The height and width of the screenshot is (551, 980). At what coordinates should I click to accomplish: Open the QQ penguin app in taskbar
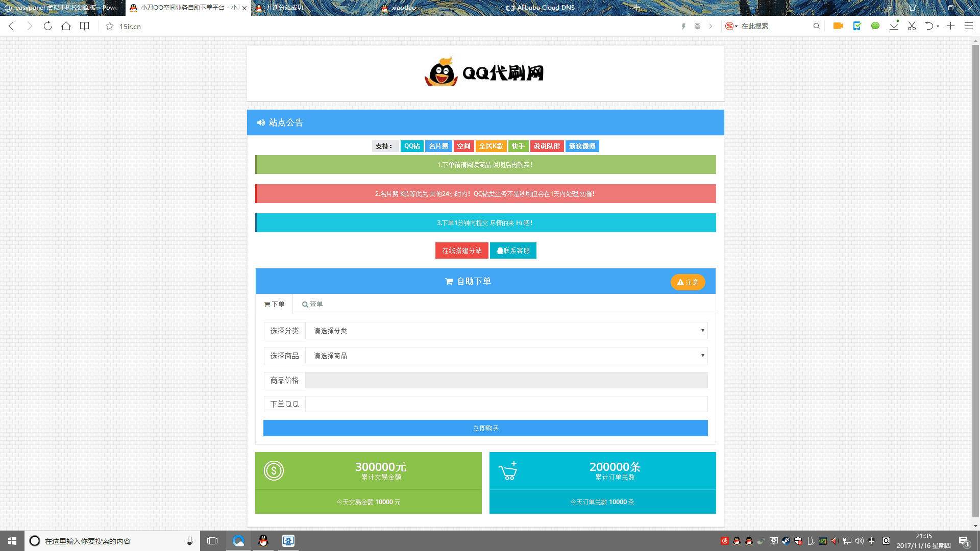263,541
